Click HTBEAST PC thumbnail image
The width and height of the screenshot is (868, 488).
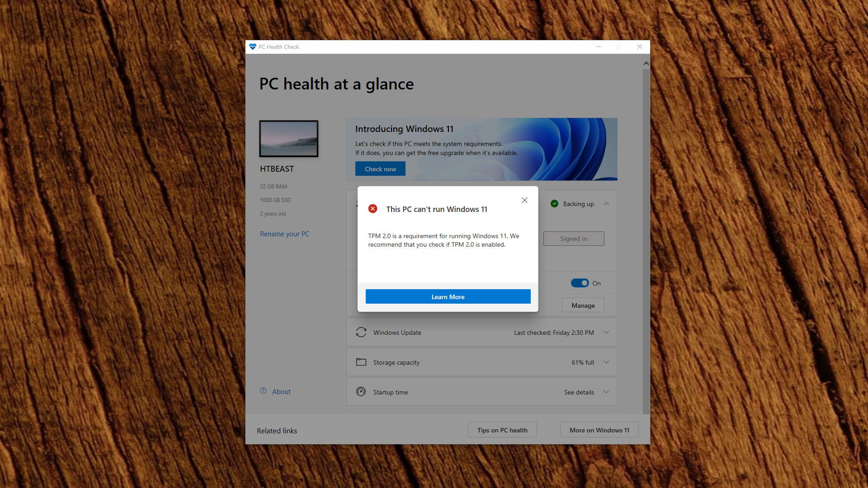pos(288,138)
